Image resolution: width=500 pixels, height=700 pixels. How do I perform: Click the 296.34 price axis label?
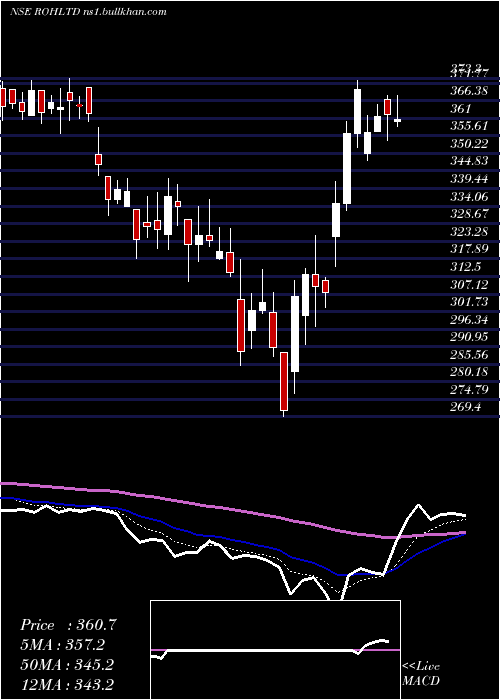[470, 320]
